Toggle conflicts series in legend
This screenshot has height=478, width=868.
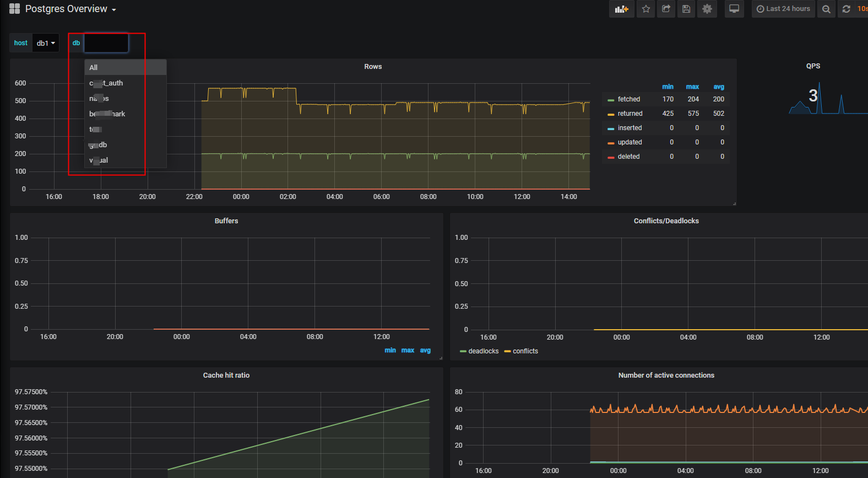[x=525, y=351]
